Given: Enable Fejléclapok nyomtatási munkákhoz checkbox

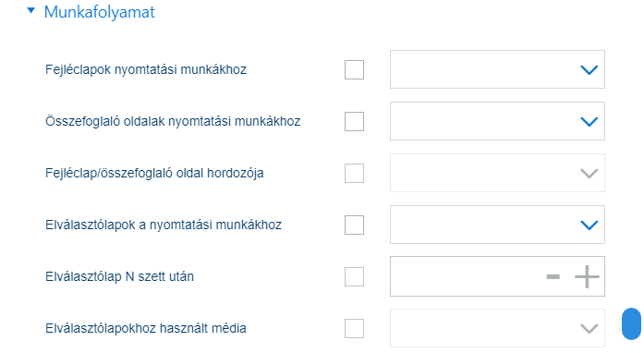Looking at the screenshot, I should coord(354,69).
